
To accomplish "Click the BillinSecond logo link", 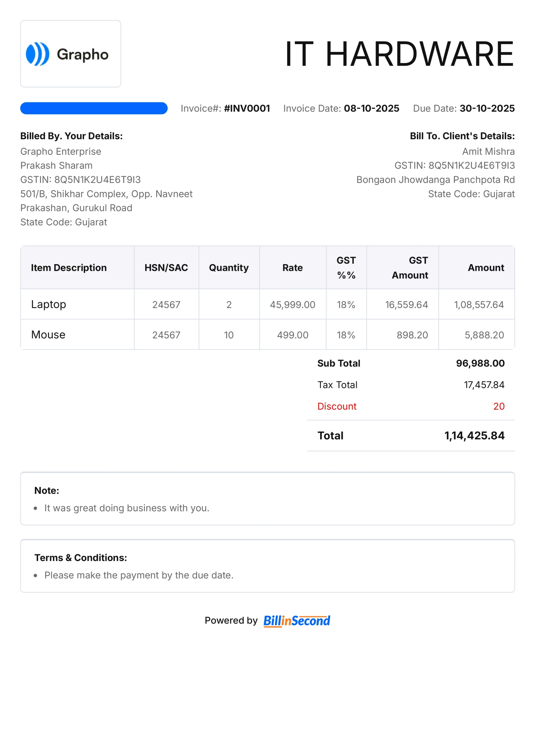I will [x=297, y=621].
